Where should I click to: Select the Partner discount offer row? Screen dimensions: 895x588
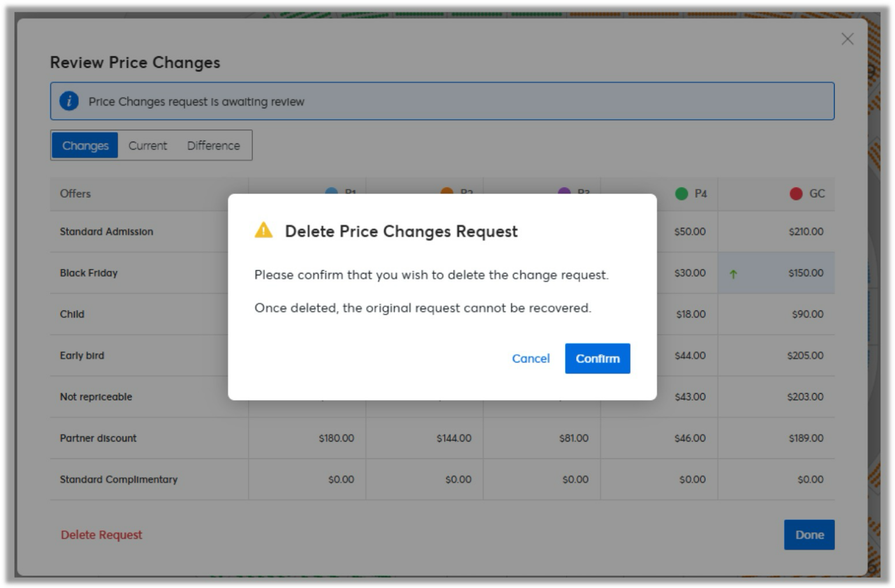point(98,438)
